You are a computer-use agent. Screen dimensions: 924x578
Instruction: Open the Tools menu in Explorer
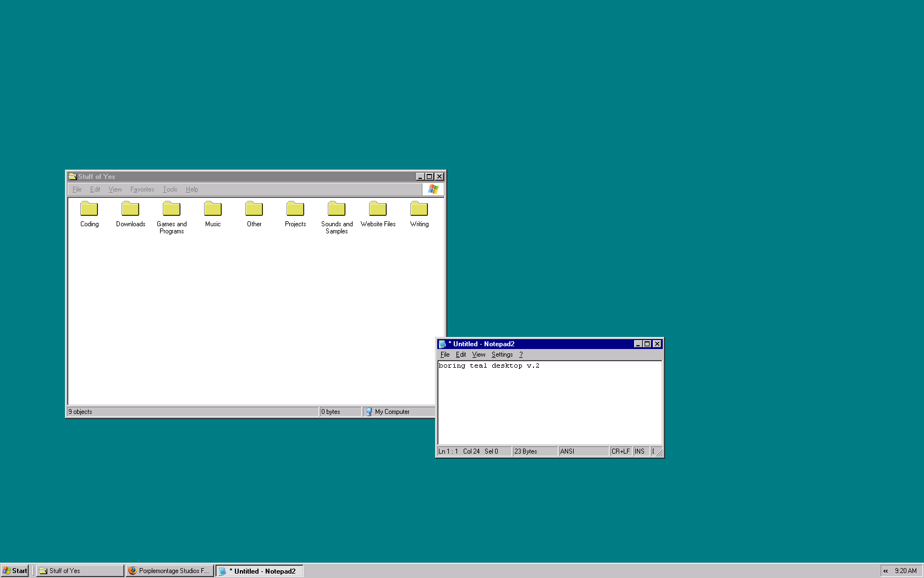point(169,189)
